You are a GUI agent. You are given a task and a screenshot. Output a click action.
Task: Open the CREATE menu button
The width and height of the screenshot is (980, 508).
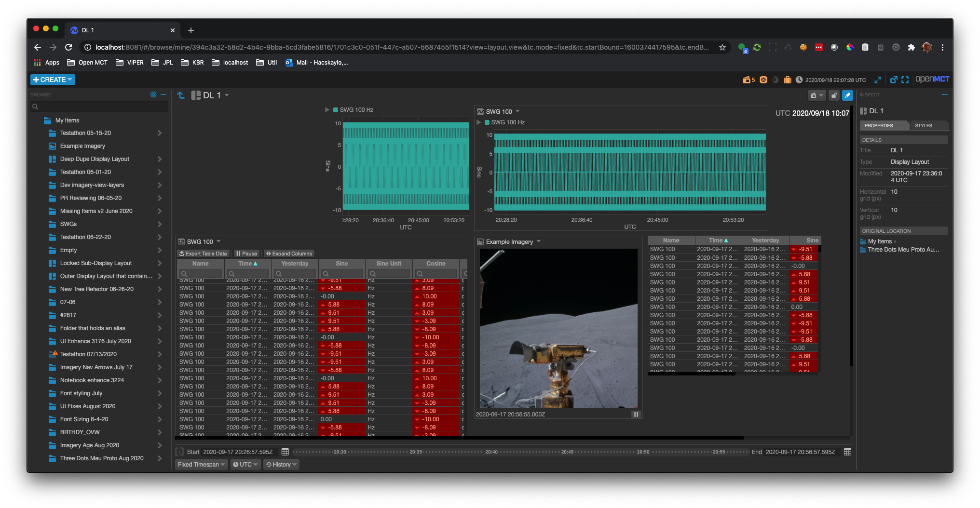(x=53, y=80)
